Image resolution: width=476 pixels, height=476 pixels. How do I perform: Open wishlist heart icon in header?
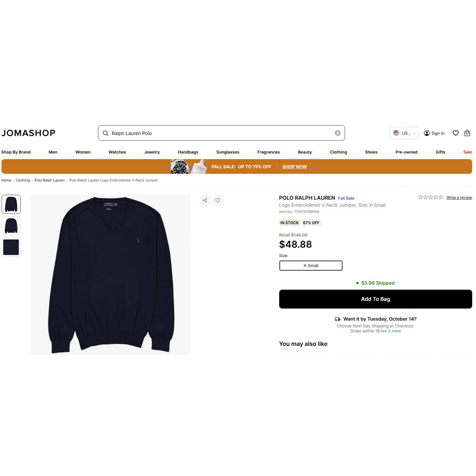[x=456, y=133]
